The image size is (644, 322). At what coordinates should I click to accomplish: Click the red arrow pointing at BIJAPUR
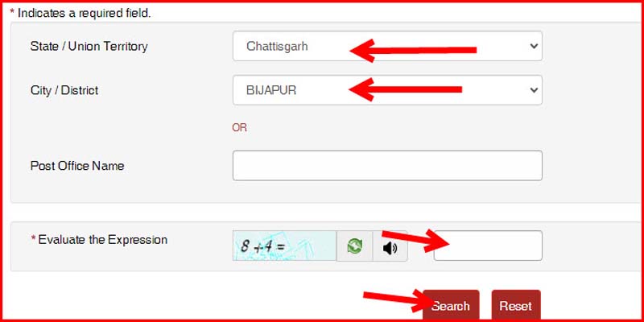tap(406, 89)
